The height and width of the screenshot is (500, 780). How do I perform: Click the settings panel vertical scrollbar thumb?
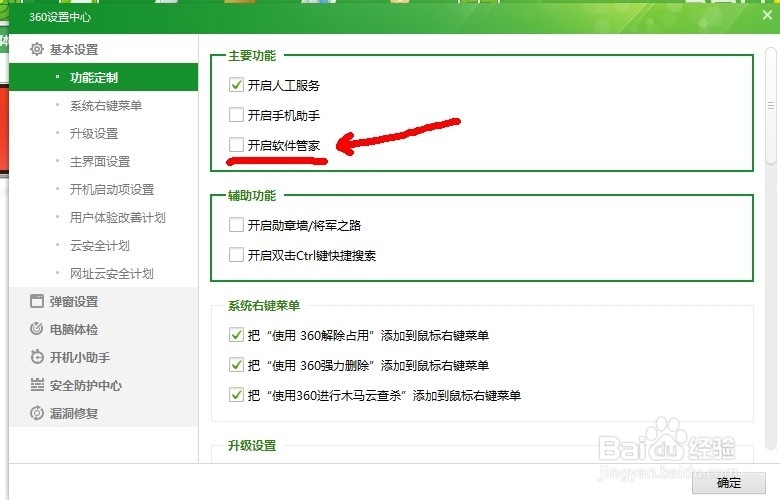click(771, 105)
